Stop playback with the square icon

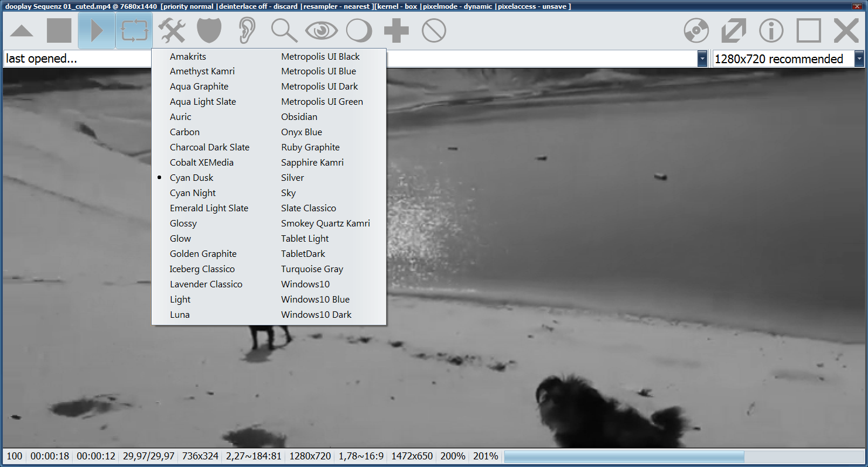[59, 30]
